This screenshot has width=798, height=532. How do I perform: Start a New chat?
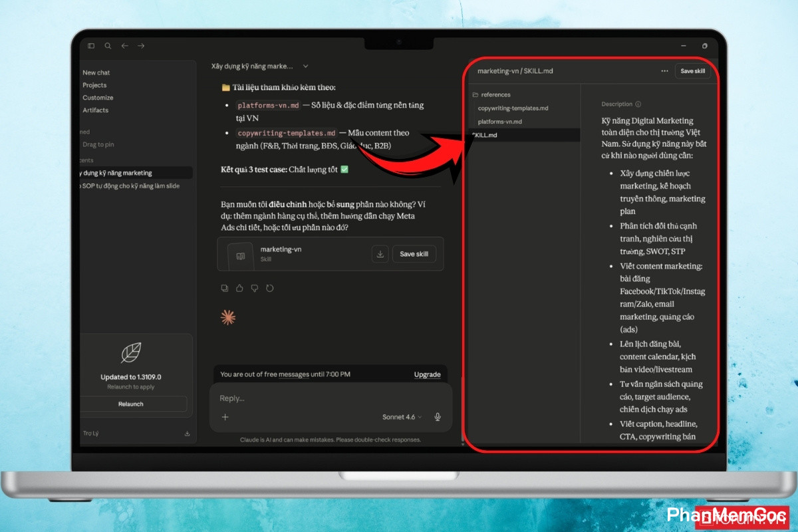pos(96,72)
